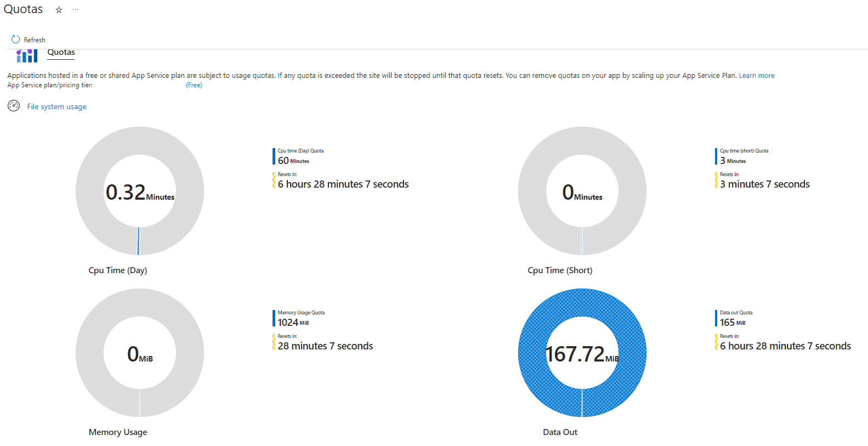868x446 pixels.
Task: Open the File system usage link
Action: pos(57,106)
